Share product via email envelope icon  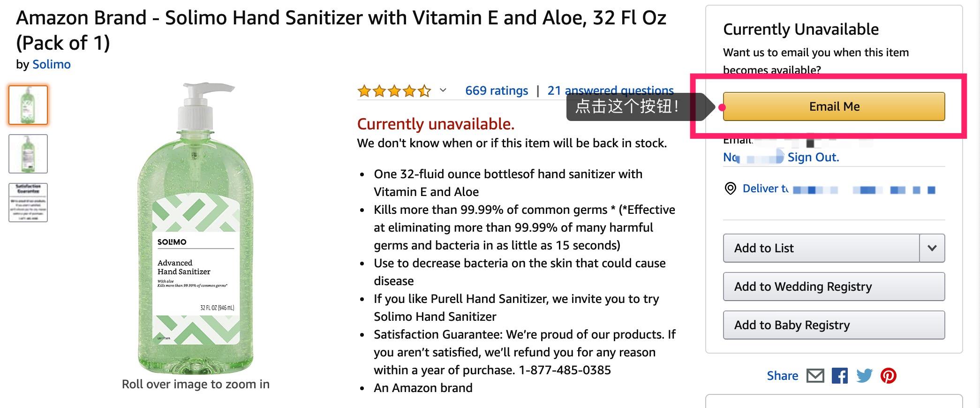coord(815,376)
